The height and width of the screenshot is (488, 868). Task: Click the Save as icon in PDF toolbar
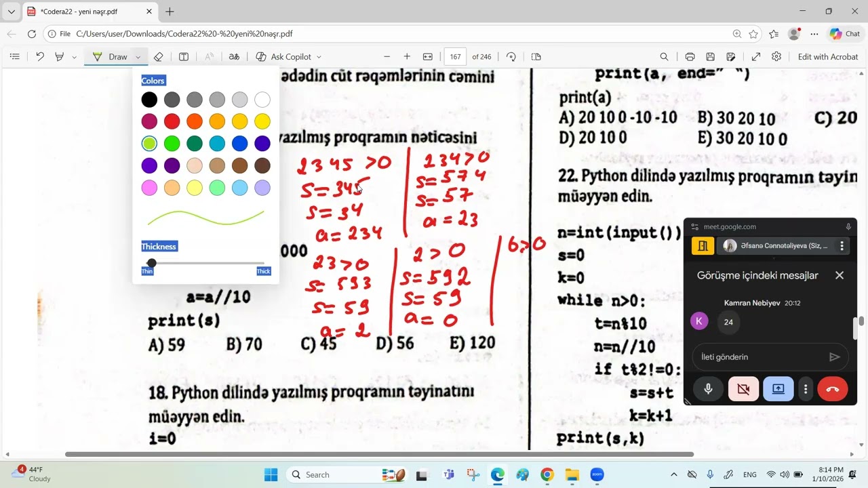tap(731, 57)
